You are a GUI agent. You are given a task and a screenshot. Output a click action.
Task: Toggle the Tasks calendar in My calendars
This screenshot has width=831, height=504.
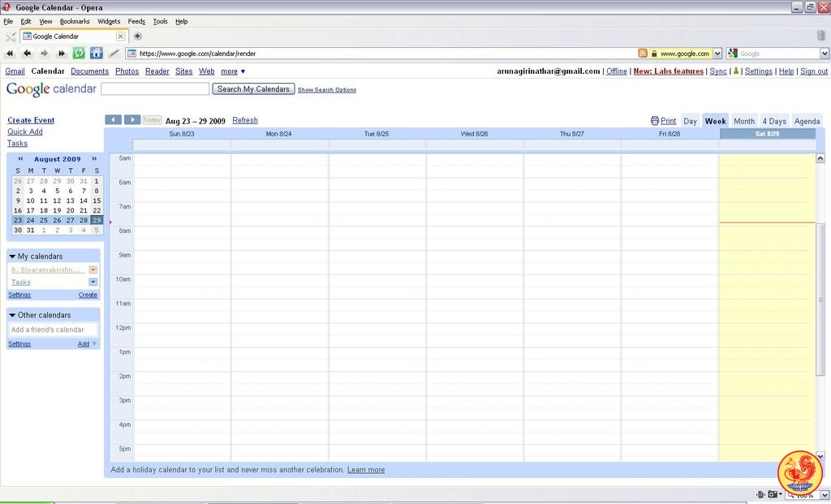(x=20, y=282)
